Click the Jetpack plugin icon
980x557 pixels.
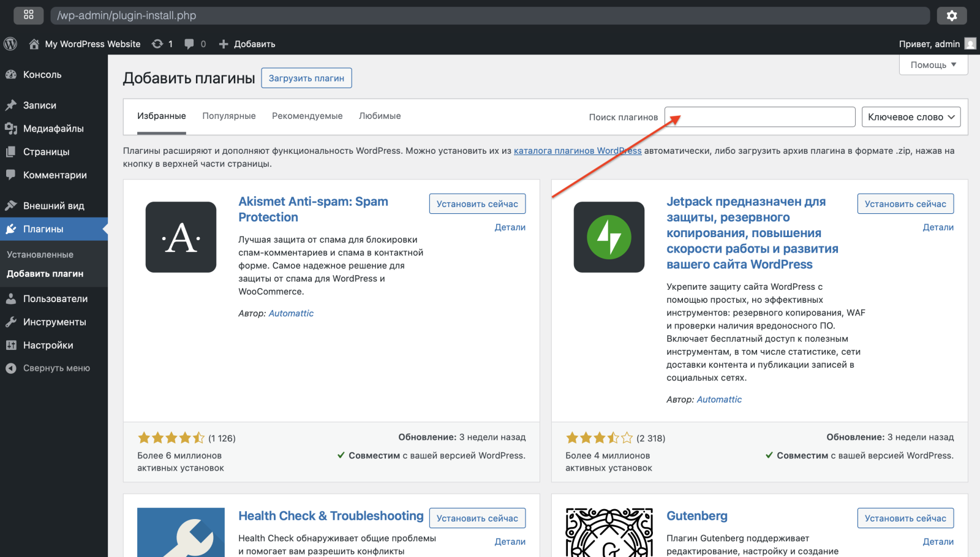click(609, 237)
